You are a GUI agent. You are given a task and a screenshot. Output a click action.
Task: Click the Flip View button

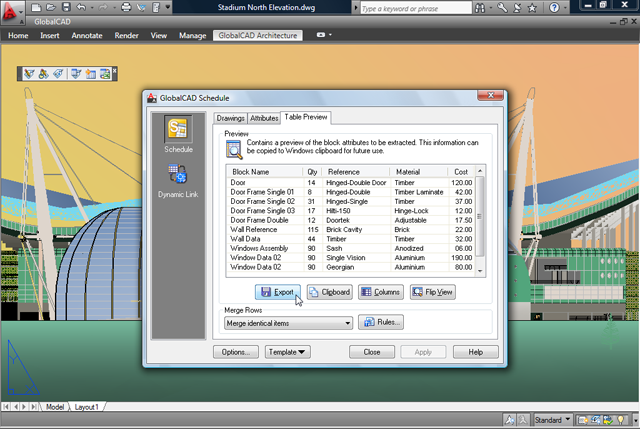click(433, 292)
